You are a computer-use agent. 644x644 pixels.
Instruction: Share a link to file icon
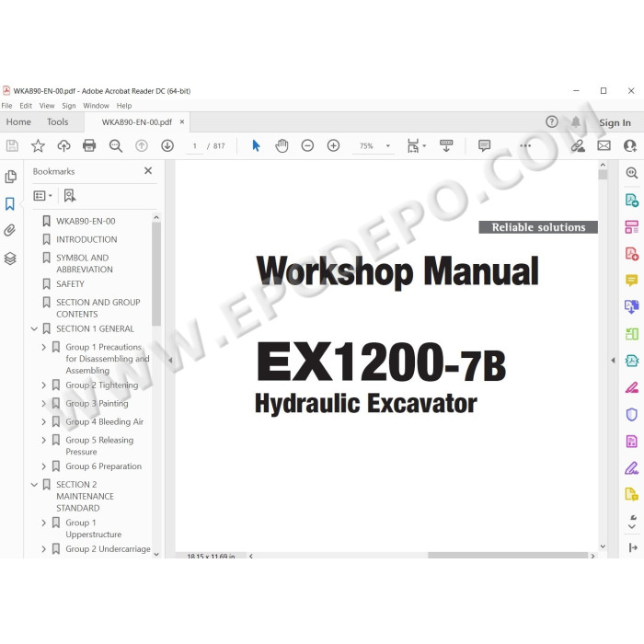coord(578,145)
